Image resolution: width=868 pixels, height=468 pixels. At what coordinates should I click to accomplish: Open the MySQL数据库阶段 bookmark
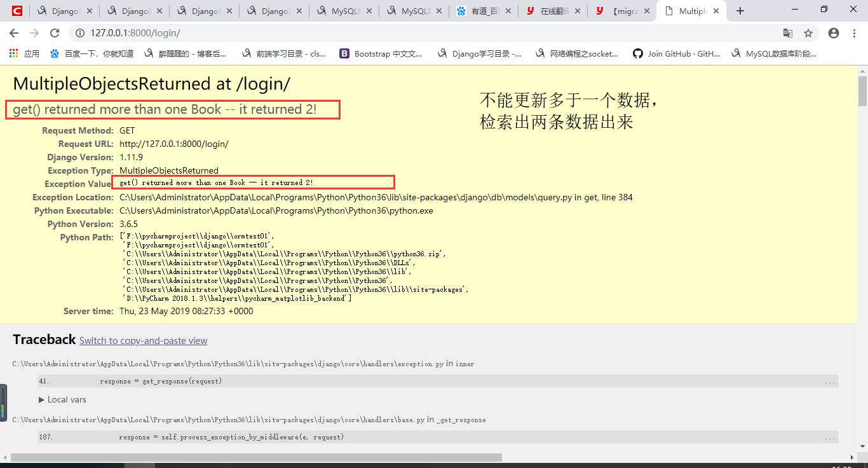pos(775,54)
